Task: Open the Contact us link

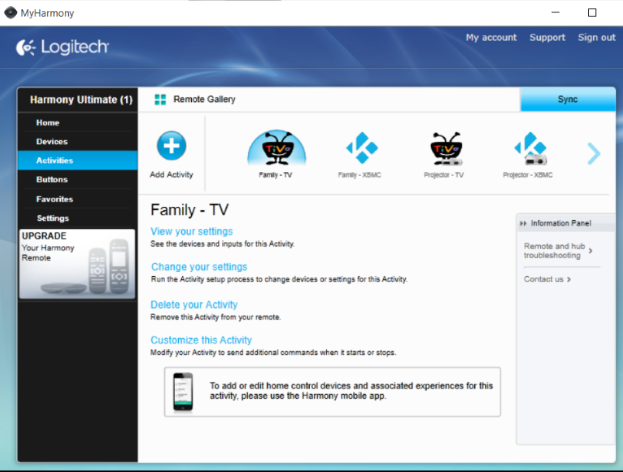Action: (x=547, y=279)
